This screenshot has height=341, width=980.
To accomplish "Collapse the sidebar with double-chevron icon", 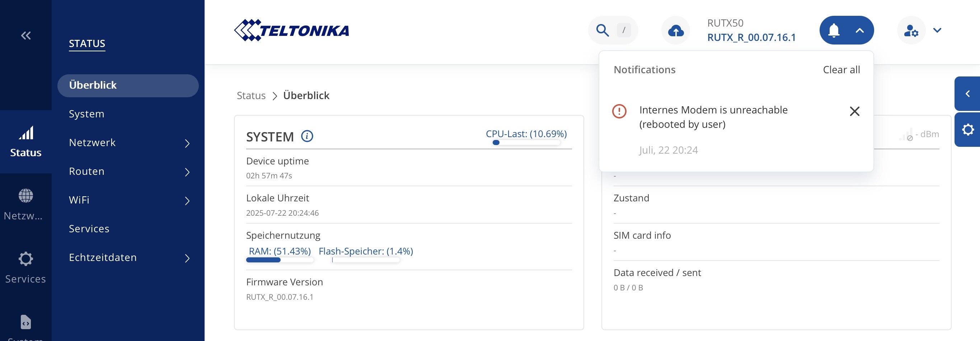I will (x=26, y=36).
